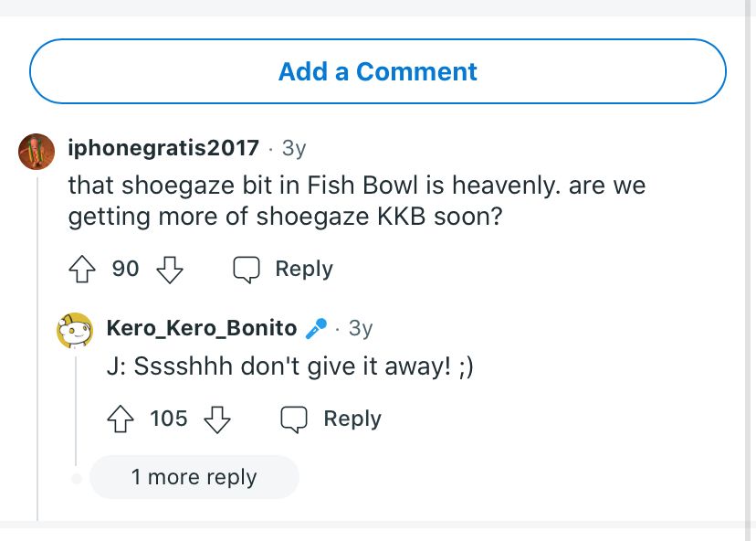Click the 3y timestamp beside Kero_Kero_Bonito
The image size is (756, 541).
(x=360, y=328)
